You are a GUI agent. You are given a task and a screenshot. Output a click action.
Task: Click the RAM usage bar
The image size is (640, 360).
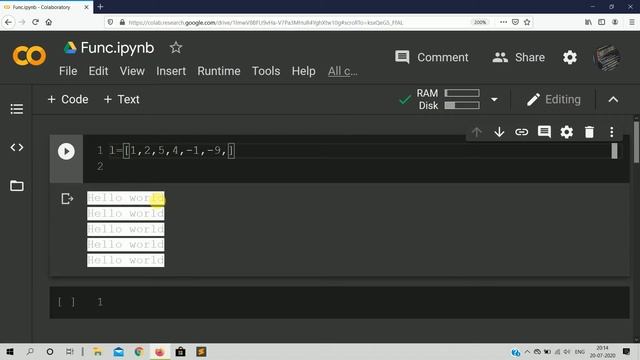coord(462,93)
